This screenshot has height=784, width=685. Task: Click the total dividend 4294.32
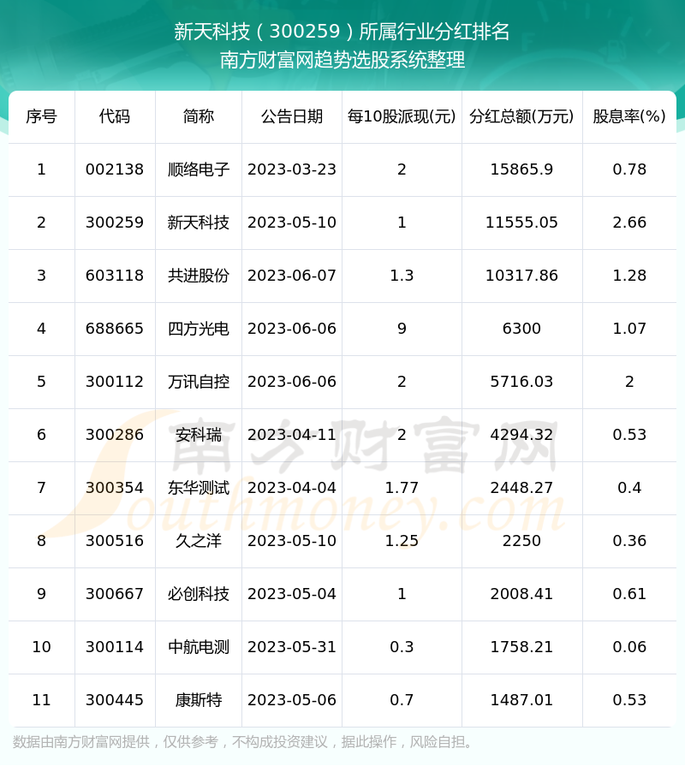(x=521, y=435)
